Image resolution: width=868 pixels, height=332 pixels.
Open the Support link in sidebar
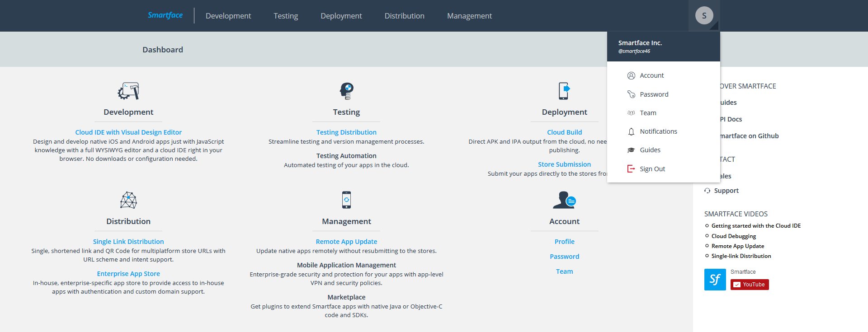tap(726, 191)
